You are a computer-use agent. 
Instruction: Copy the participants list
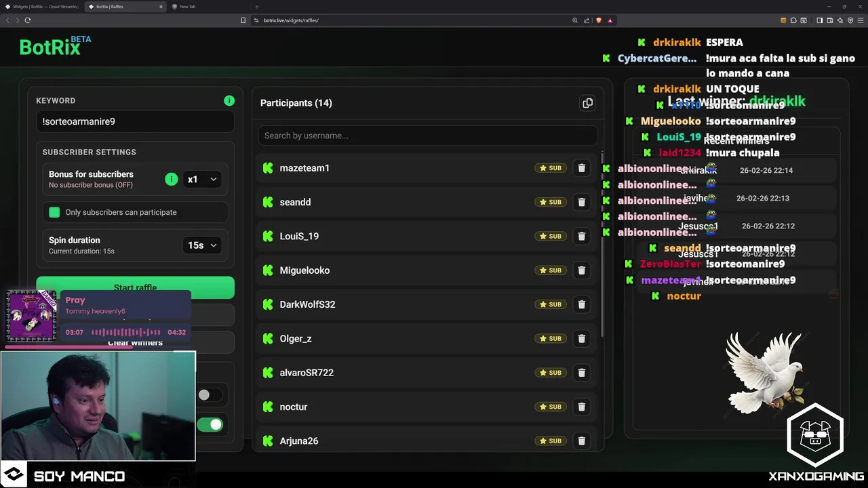click(587, 103)
